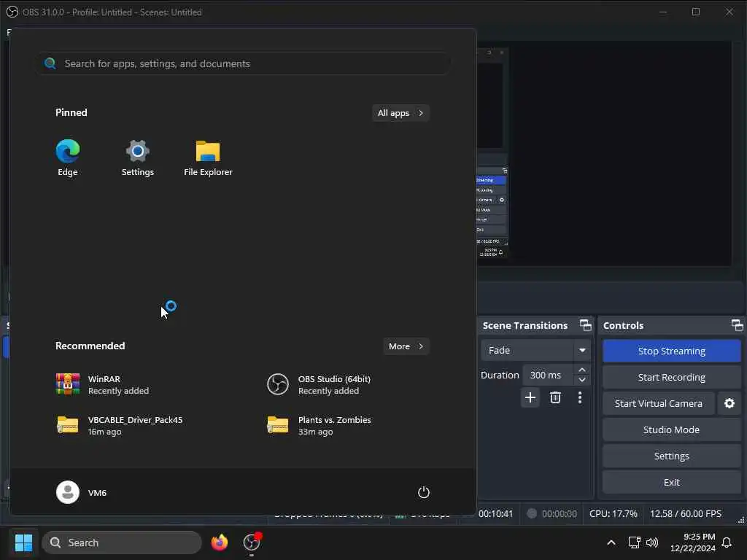Open the notifications bell icon
The height and width of the screenshot is (560, 747).
[727, 542]
